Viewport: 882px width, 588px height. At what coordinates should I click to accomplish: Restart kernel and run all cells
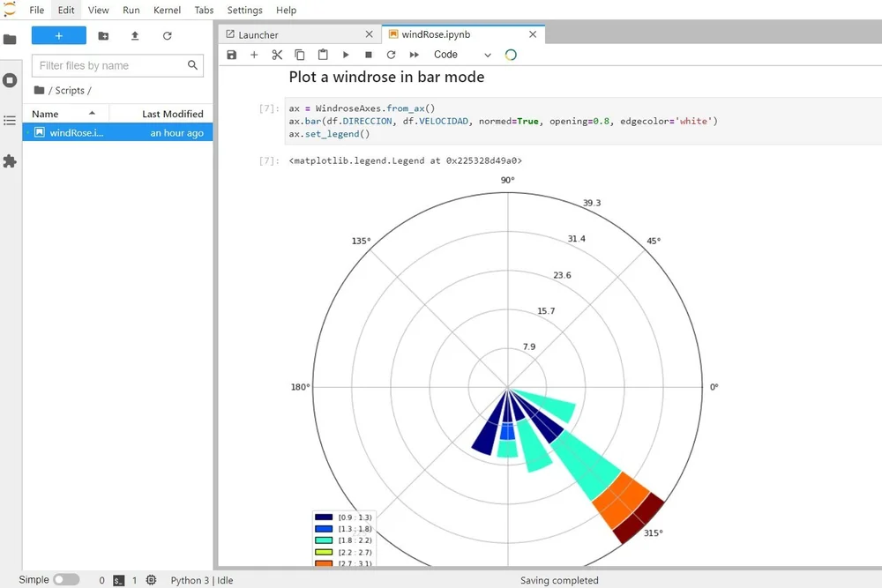tap(414, 54)
